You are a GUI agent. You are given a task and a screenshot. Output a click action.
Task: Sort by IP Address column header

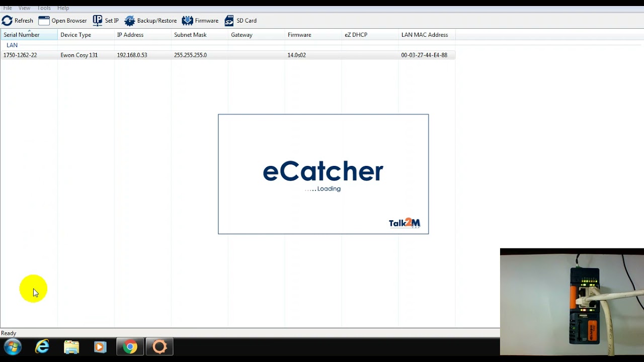143,35
